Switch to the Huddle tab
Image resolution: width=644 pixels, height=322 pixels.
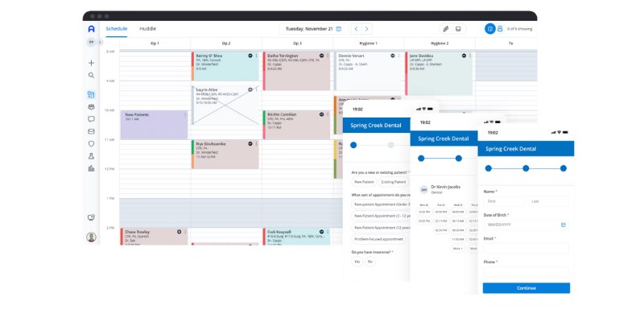click(x=148, y=28)
